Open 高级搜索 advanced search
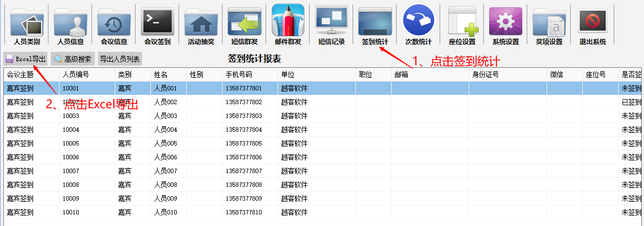Image resolution: width=644 pixels, height=226 pixels. point(72,59)
